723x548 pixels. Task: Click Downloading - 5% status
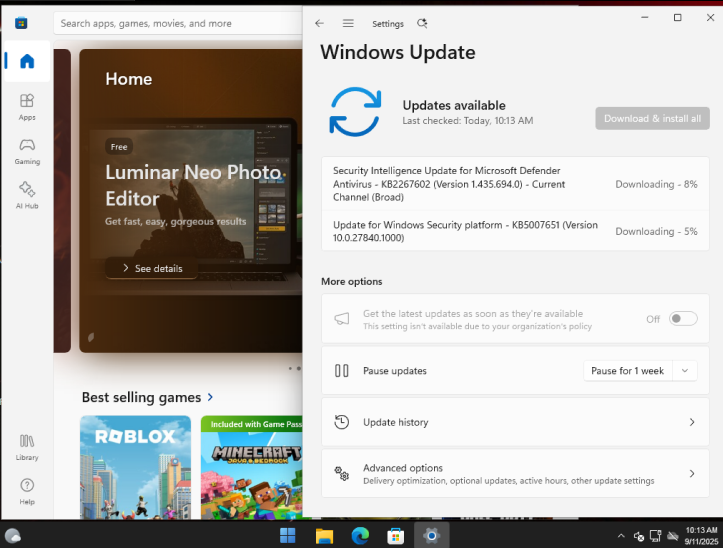pyautogui.click(x=656, y=231)
